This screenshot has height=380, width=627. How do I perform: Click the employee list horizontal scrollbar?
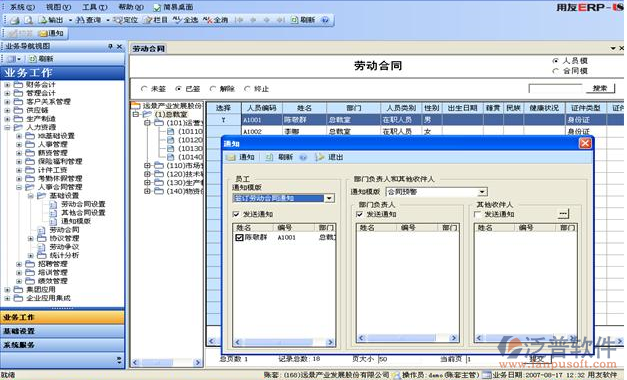pyautogui.click(x=284, y=342)
